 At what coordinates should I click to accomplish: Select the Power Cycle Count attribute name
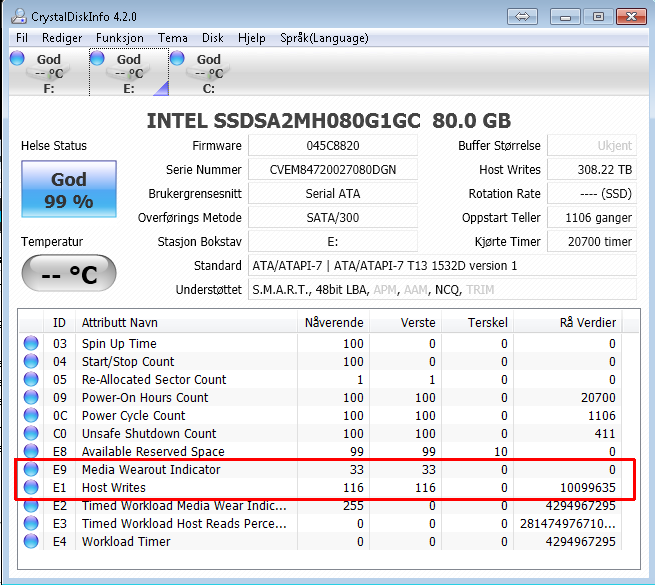[133, 415]
